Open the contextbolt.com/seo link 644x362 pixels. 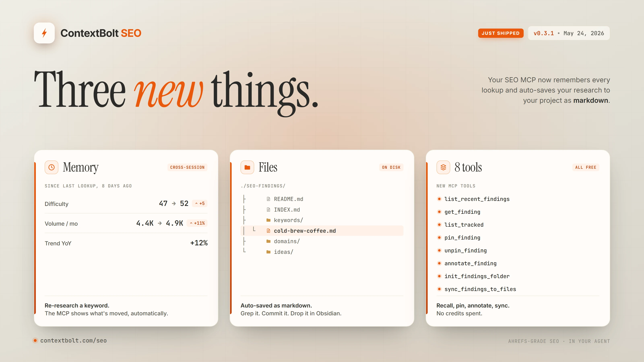[x=73, y=340]
